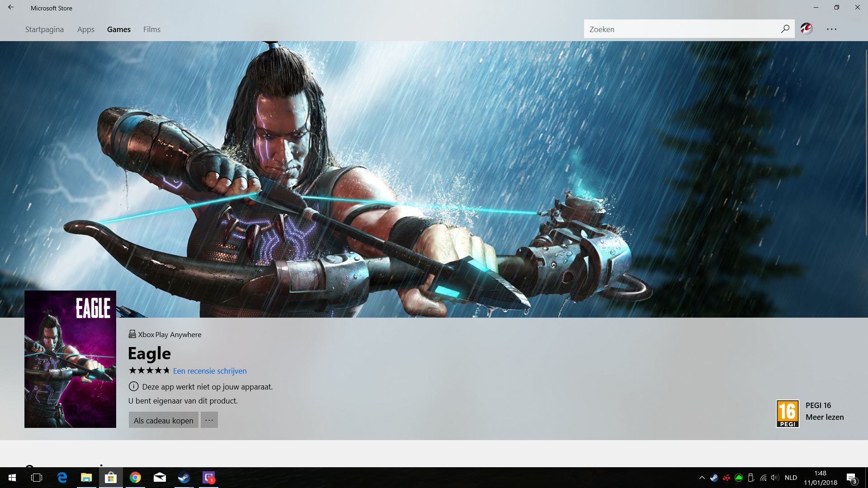Image resolution: width=868 pixels, height=488 pixels.
Task: Click the Xbox Play Anywhere label
Action: tap(165, 334)
